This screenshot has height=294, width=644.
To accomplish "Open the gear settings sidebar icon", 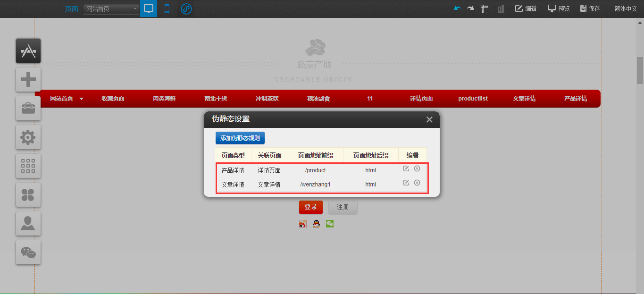I will 28,137.
